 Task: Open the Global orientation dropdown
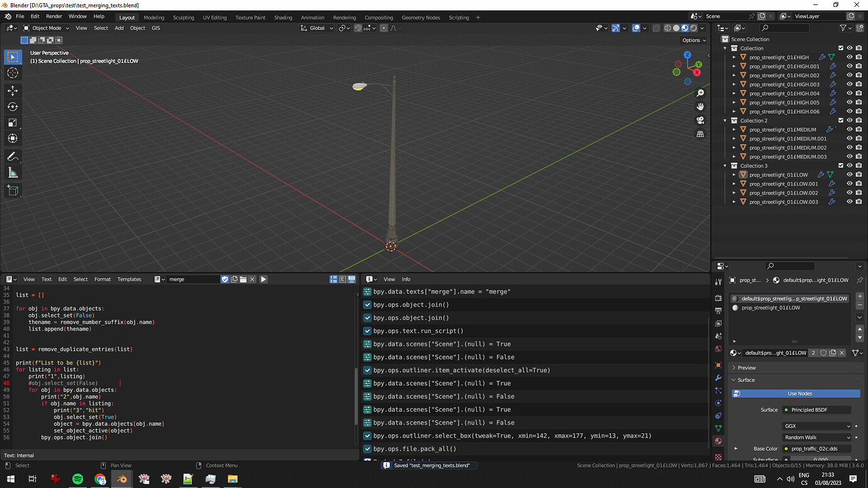(318, 28)
